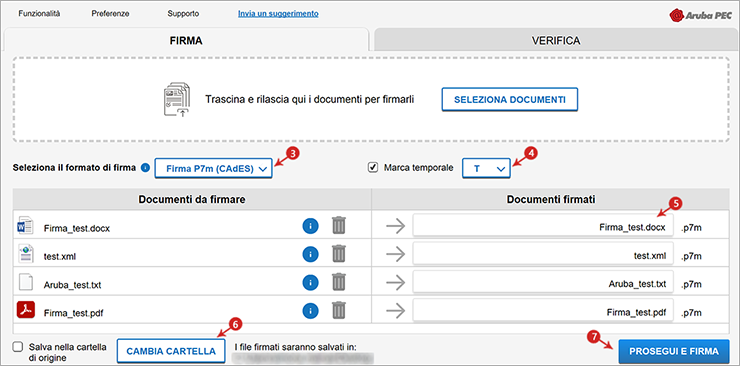
Task: Show info for Firma_test.pdf
Action: tap(311, 310)
